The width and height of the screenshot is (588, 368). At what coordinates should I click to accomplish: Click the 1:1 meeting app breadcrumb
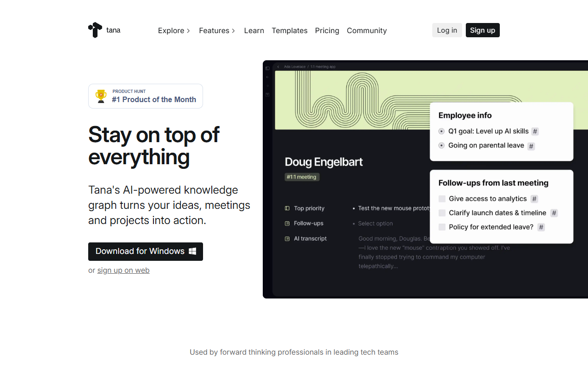click(x=323, y=67)
